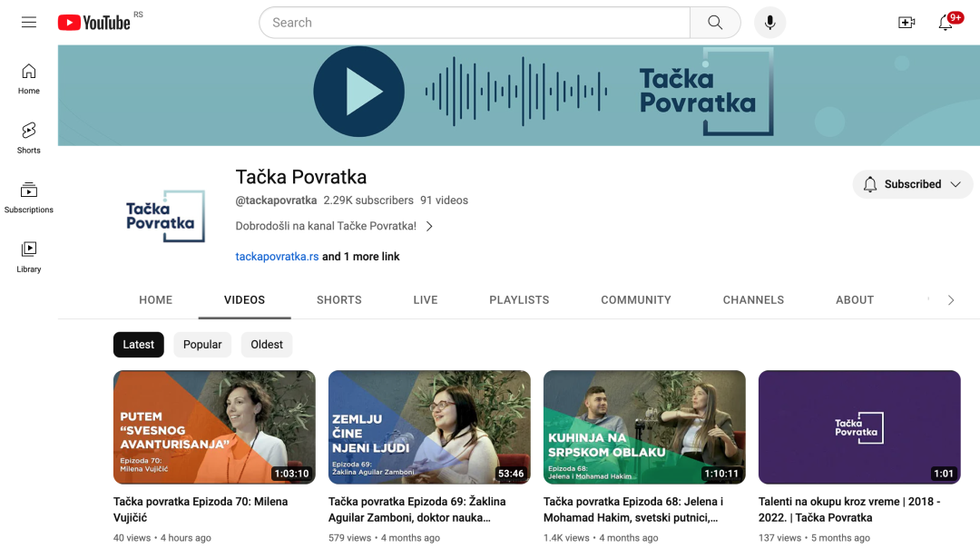
Task: Click the channel banner image
Action: [x=519, y=95]
